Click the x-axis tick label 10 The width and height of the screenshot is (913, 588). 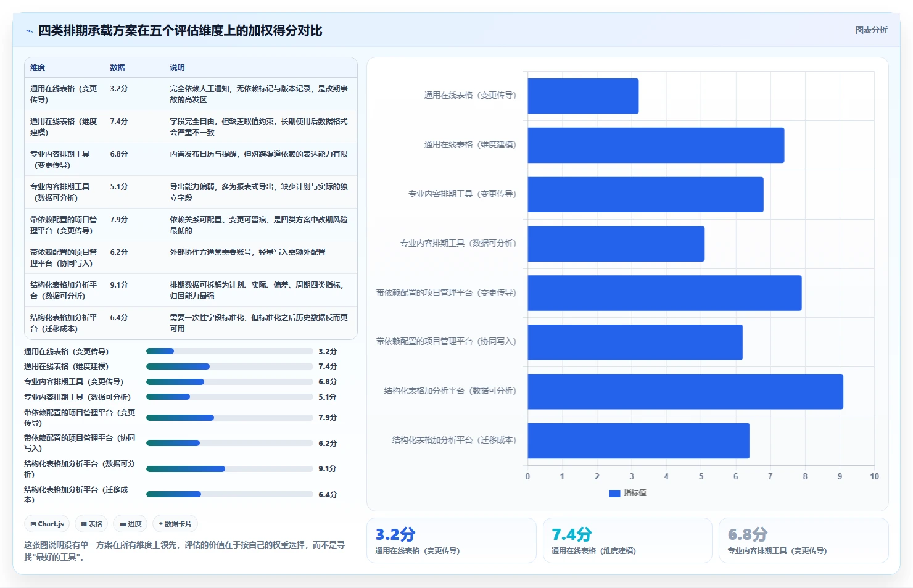click(874, 477)
